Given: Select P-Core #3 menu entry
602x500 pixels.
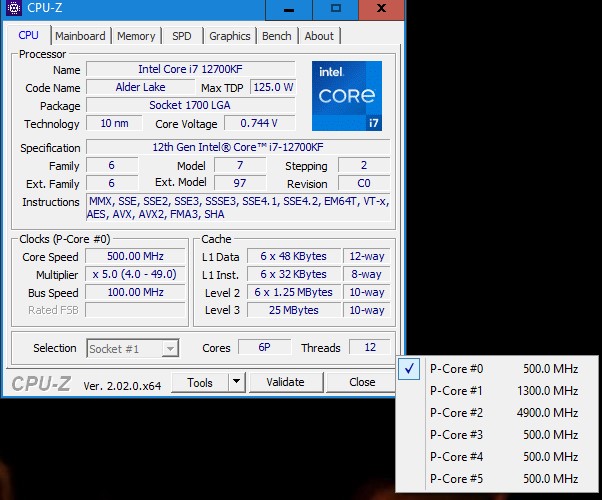Looking at the screenshot, I should (497, 435).
